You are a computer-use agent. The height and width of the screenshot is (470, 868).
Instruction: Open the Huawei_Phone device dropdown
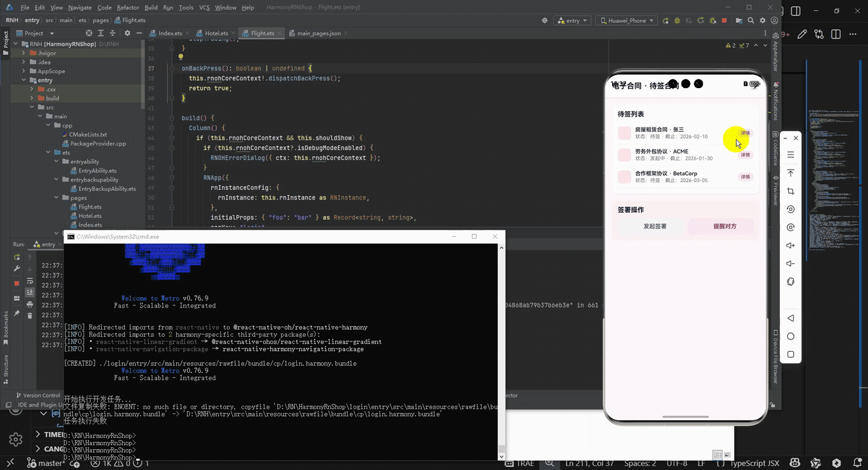pyautogui.click(x=627, y=20)
